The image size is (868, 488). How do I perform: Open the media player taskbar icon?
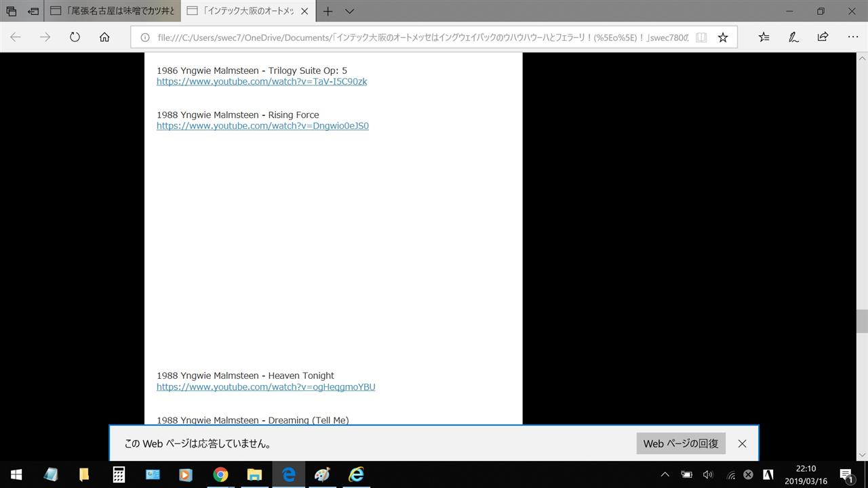(186, 474)
